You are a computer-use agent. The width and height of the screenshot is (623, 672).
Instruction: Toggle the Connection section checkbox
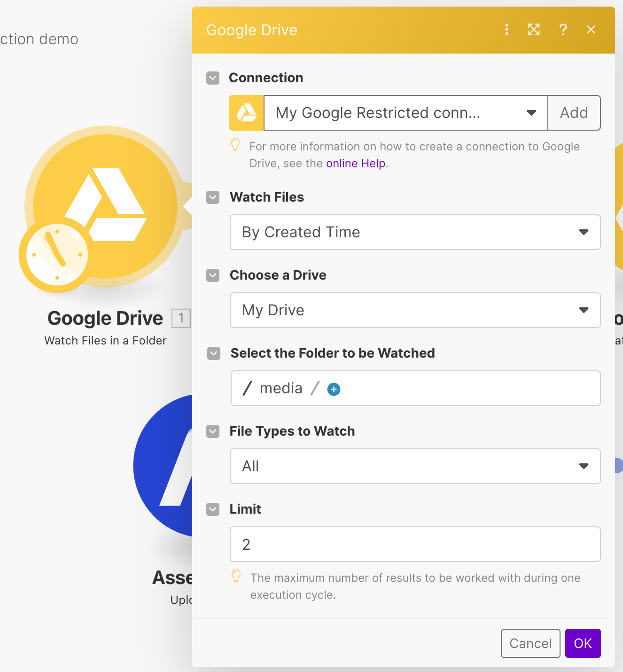point(213,78)
